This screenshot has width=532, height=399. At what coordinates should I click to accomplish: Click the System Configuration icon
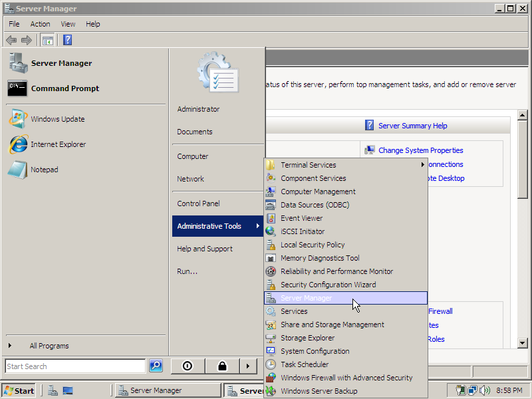tap(271, 351)
